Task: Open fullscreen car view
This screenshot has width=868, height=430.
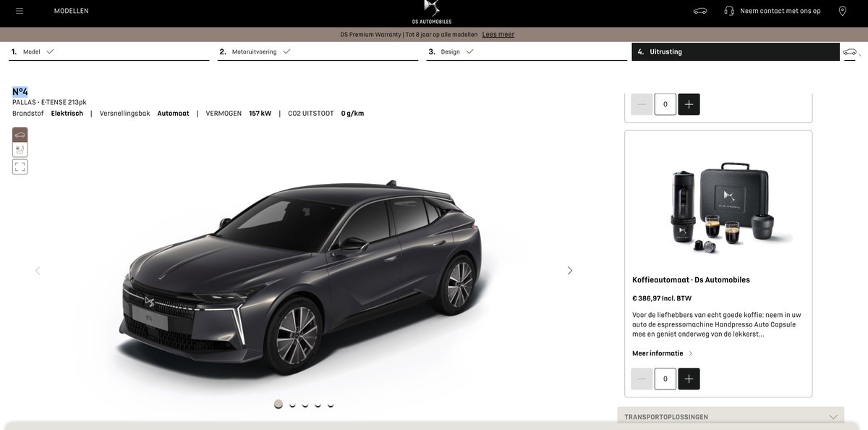Action: tap(20, 166)
